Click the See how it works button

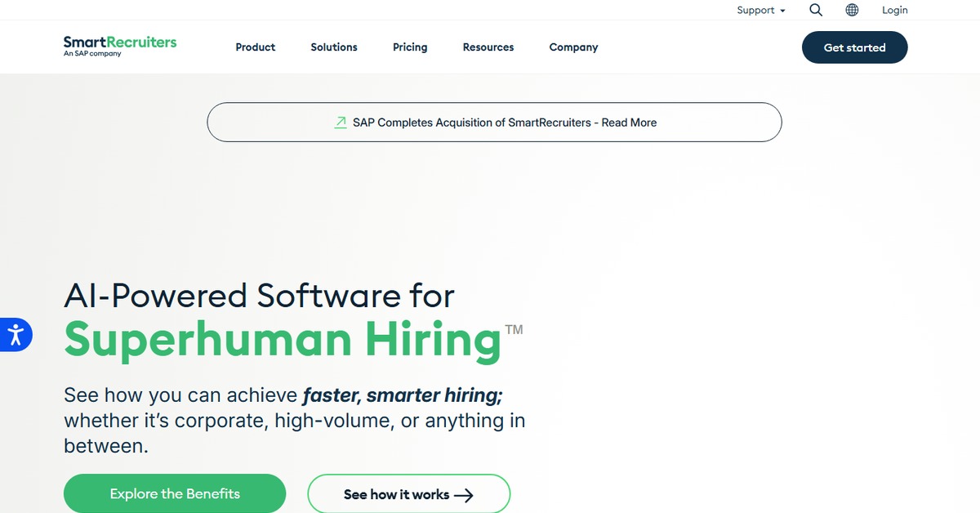396,494
